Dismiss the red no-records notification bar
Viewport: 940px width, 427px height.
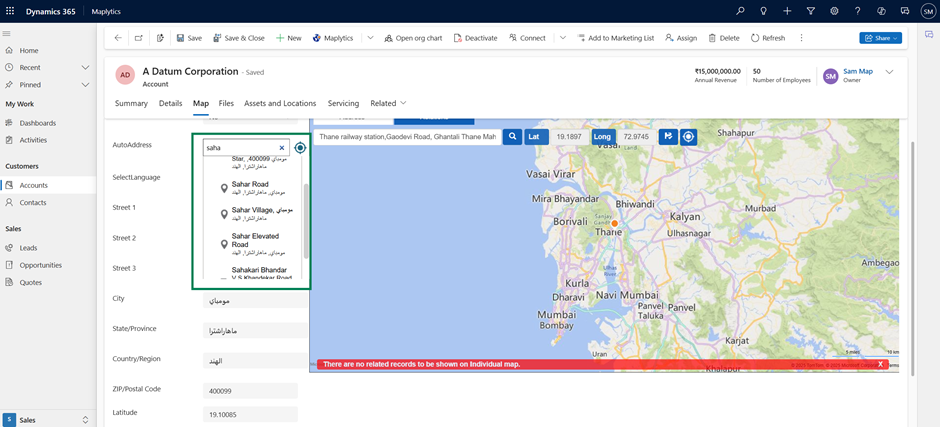click(x=880, y=364)
